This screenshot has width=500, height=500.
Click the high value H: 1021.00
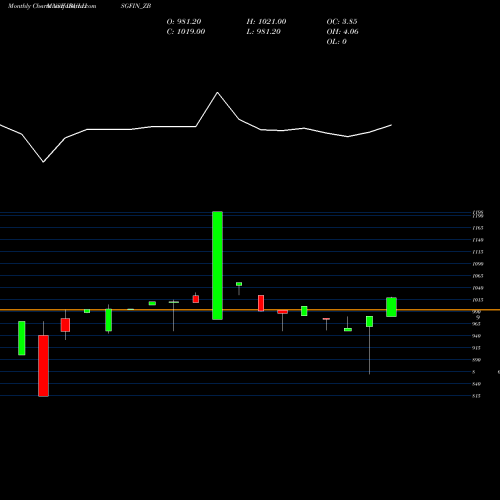(x=266, y=22)
